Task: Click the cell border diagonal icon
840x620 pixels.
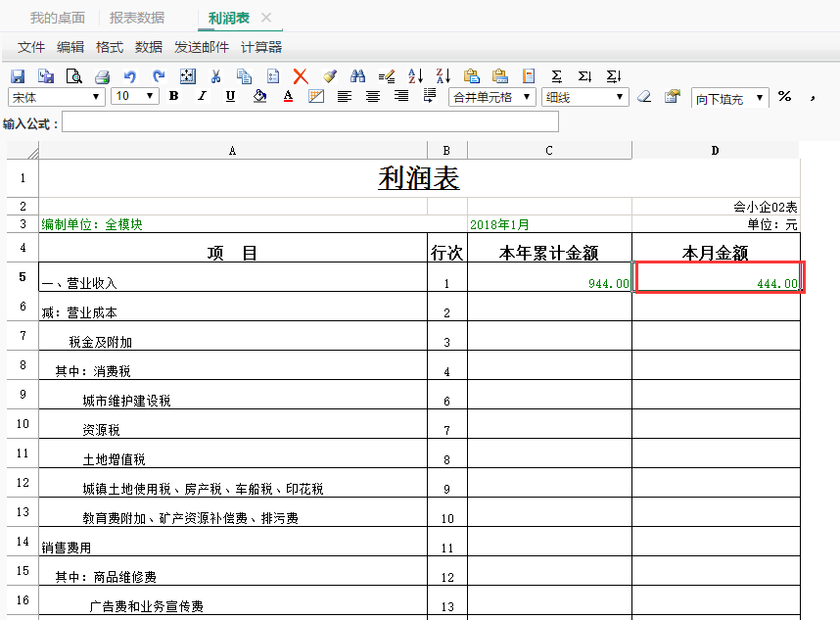Action: [x=316, y=96]
